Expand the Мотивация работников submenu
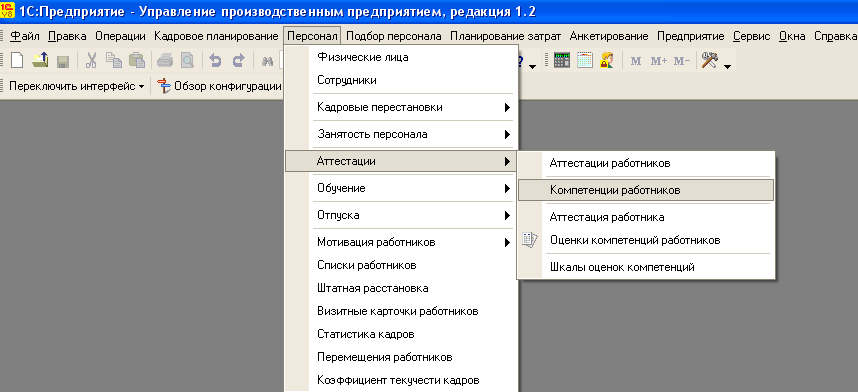This screenshot has width=858, height=392. (x=400, y=242)
